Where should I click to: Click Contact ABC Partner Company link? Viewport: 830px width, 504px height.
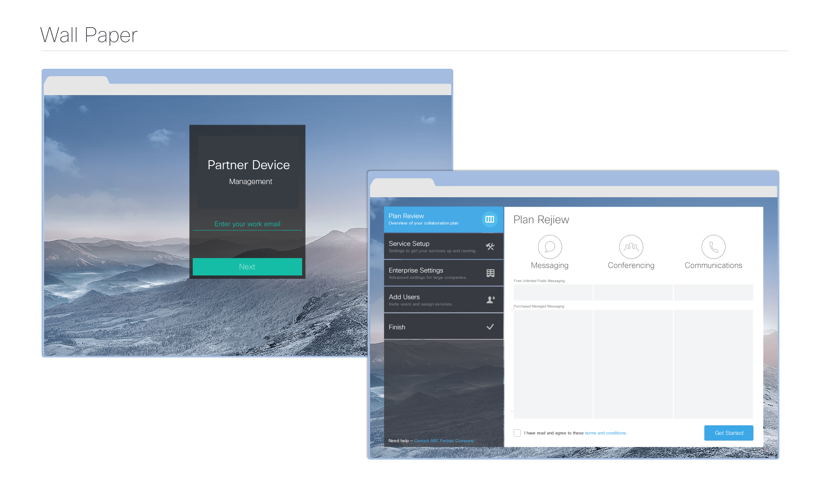coord(443,441)
